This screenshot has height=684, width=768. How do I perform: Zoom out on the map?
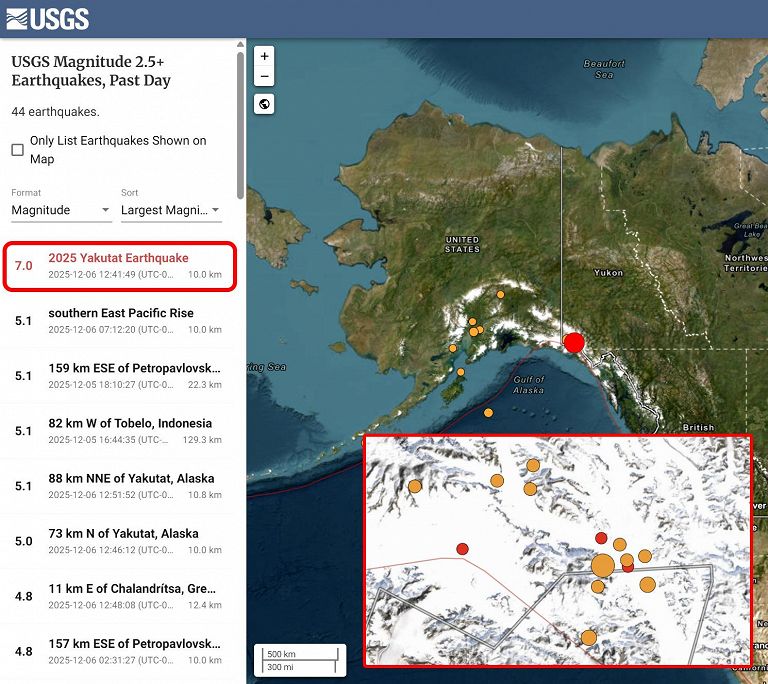(x=264, y=77)
